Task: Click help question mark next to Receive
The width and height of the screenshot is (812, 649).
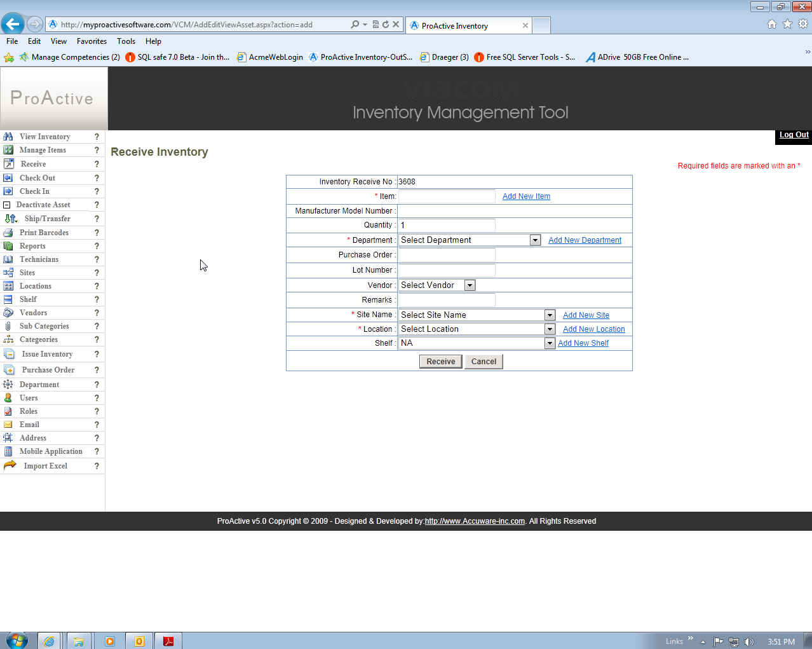Action: pyautogui.click(x=97, y=164)
